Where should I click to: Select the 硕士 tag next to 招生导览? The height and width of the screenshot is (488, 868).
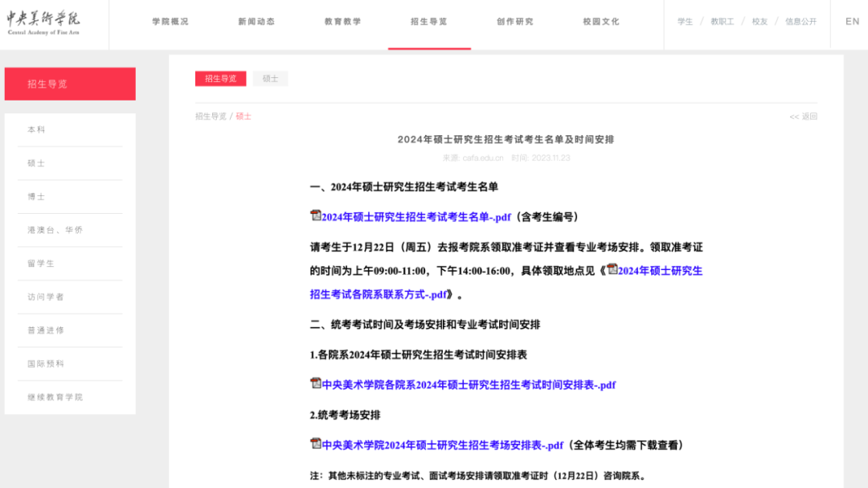coord(270,78)
